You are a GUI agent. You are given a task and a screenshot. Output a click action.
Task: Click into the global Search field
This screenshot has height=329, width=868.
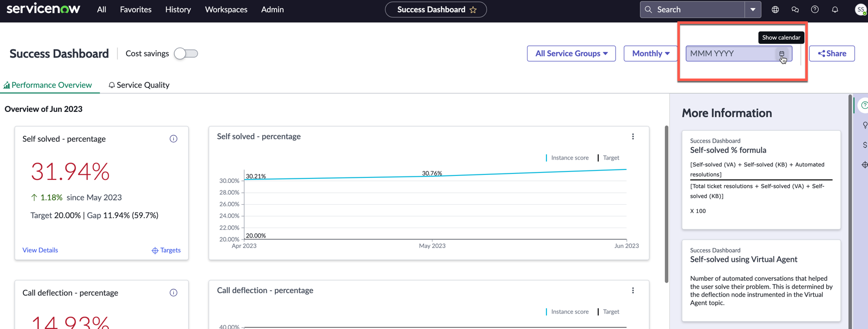699,9
